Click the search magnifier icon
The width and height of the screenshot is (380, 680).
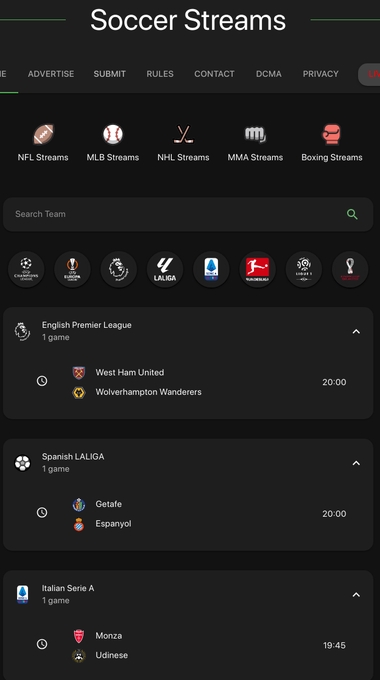click(352, 214)
